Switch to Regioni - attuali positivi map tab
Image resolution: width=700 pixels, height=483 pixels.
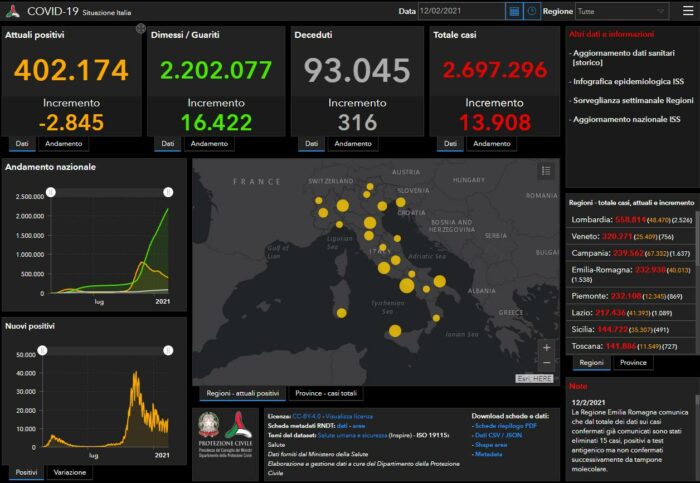click(242, 393)
